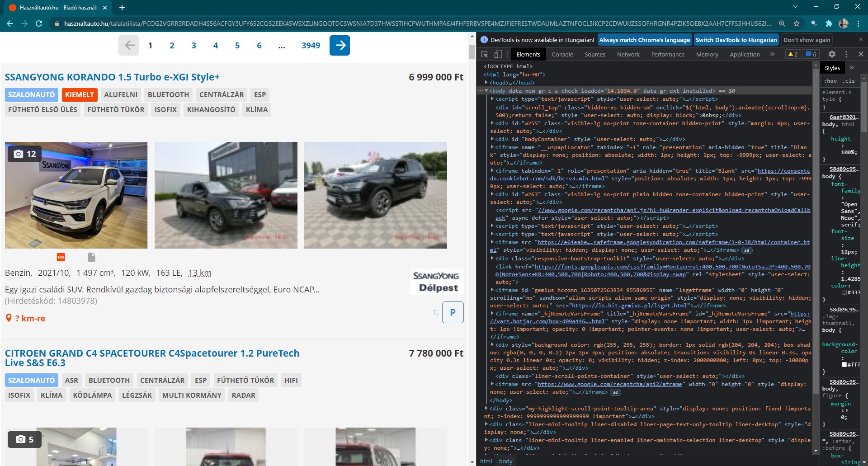Image resolution: width=868 pixels, height=466 pixels.
Task: Click the location pin icon near km-re
Action: tap(9, 318)
